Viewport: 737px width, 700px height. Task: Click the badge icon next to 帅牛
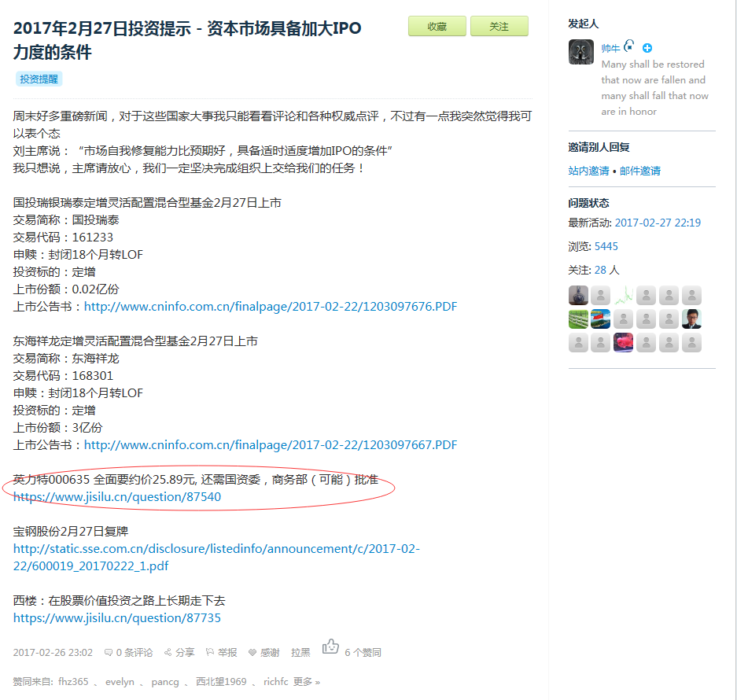629,46
